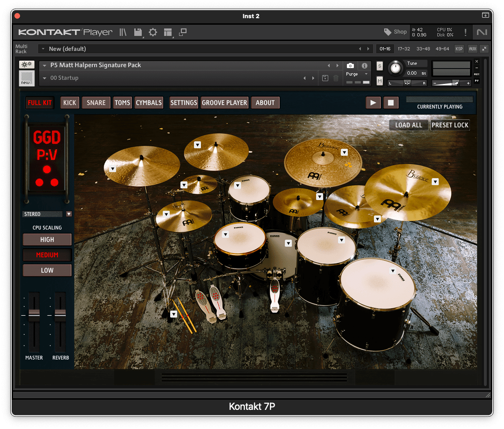Open the Kontakt library browser icon
Viewport: 504px width, 429px height.
(123, 32)
